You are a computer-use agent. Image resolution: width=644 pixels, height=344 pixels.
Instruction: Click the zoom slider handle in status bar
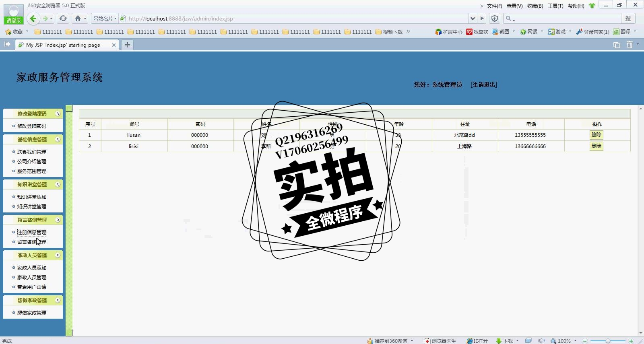[608, 341]
